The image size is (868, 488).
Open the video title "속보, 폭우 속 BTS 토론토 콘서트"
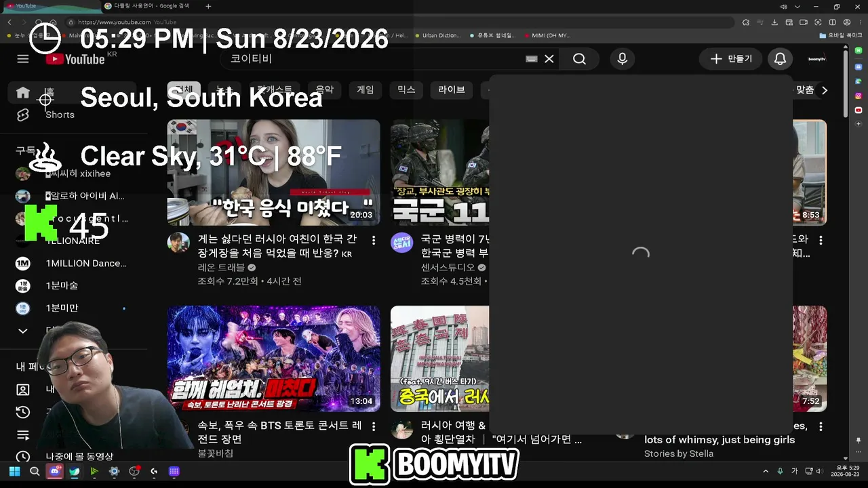[279, 432]
